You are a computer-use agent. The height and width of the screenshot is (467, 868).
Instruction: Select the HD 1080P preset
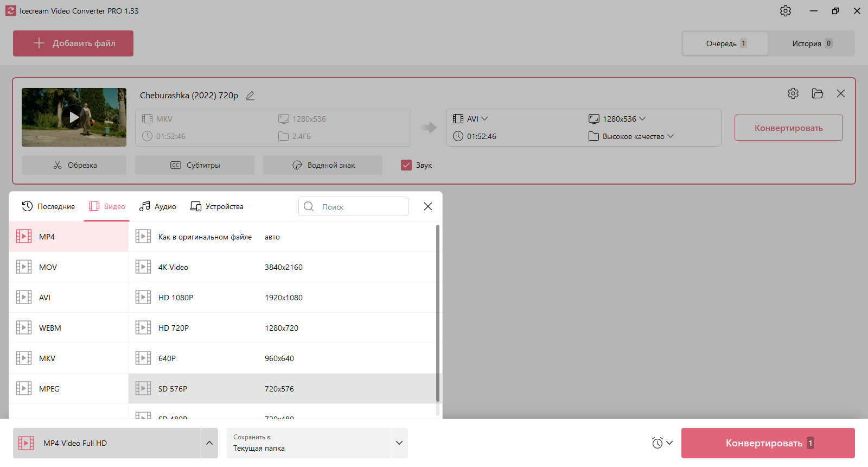click(x=282, y=298)
